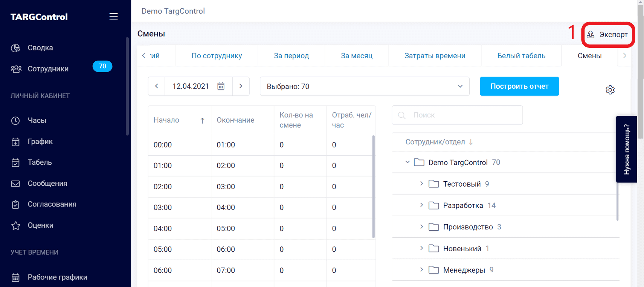Collapse the Demo TargControl tree node
This screenshot has height=287, width=644.
407,162
